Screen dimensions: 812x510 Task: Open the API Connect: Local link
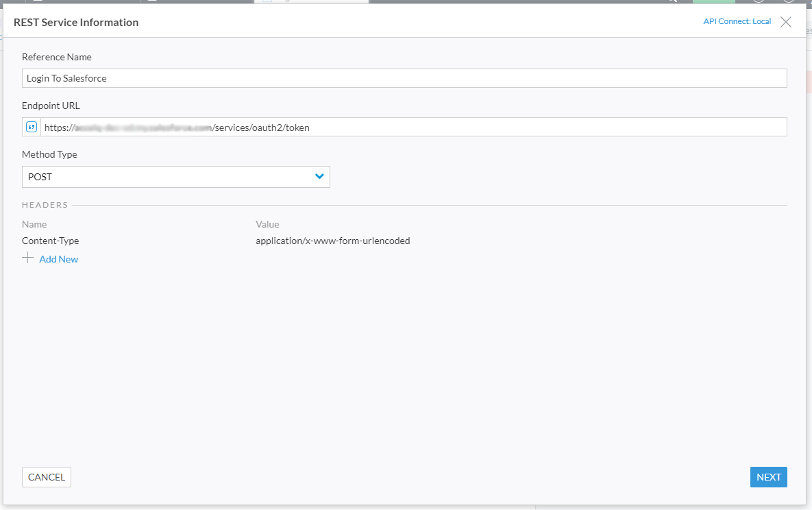coord(737,22)
